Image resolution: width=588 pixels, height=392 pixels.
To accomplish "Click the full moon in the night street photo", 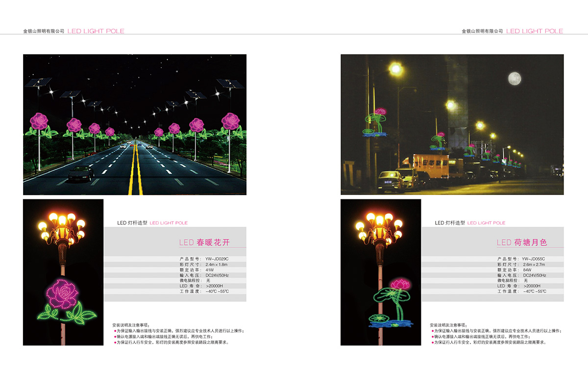I will pos(514,78).
